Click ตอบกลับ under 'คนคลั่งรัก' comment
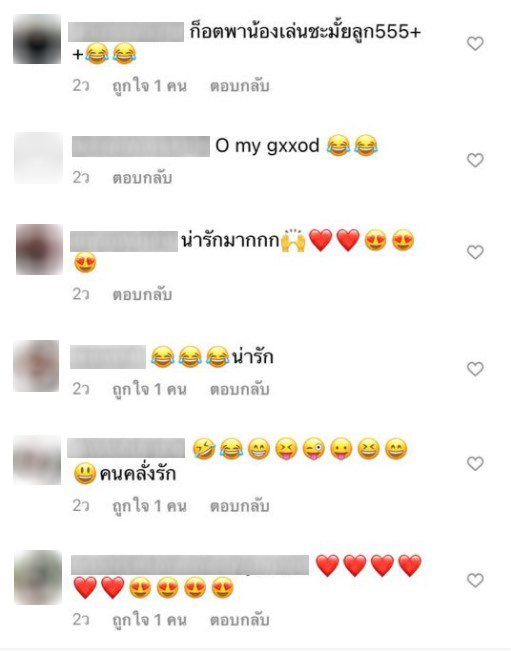 (x=240, y=506)
